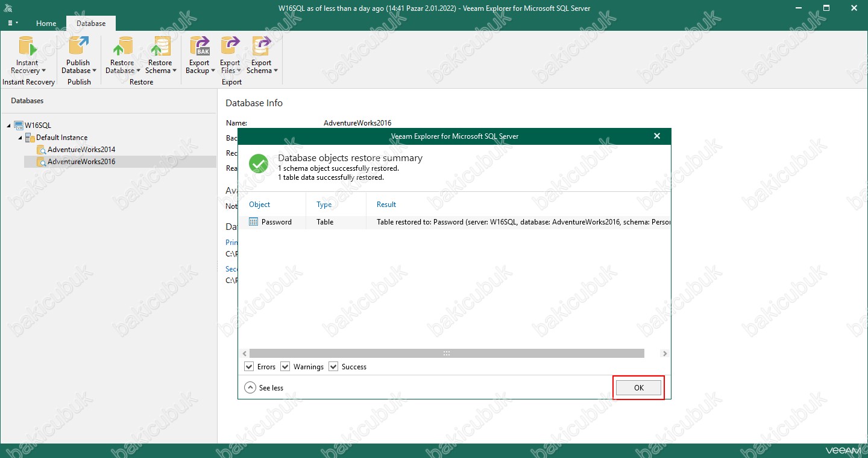The image size is (868, 458).
Task: Click the scroll right arrow in results
Action: [x=664, y=354]
